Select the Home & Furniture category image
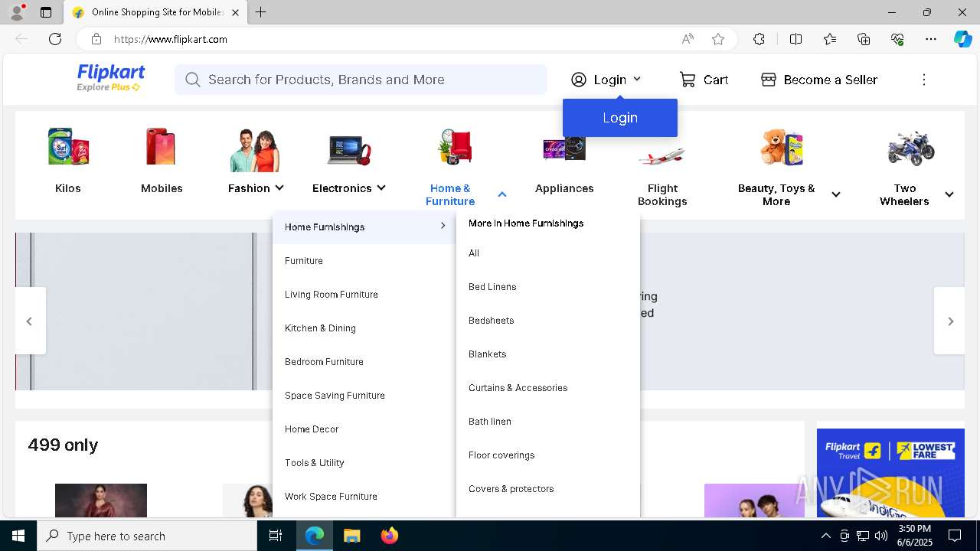Image resolution: width=980 pixels, height=551 pixels. (x=456, y=147)
